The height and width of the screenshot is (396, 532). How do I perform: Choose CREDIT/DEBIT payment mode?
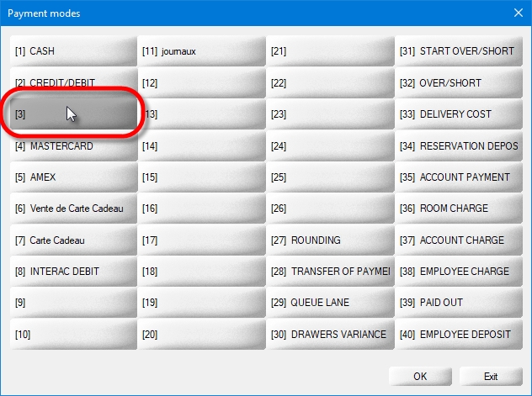[x=73, y=82]
